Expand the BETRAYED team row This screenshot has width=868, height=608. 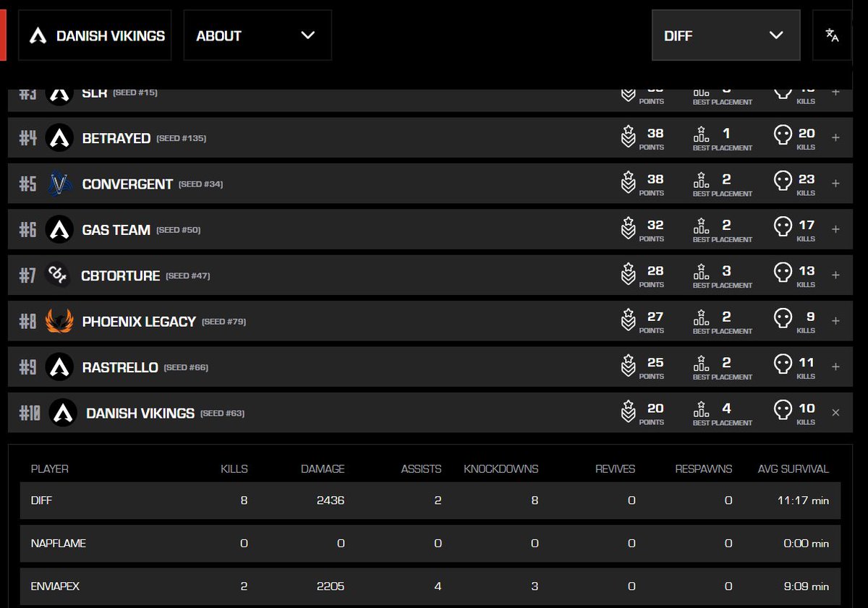(x=835, y=137)
